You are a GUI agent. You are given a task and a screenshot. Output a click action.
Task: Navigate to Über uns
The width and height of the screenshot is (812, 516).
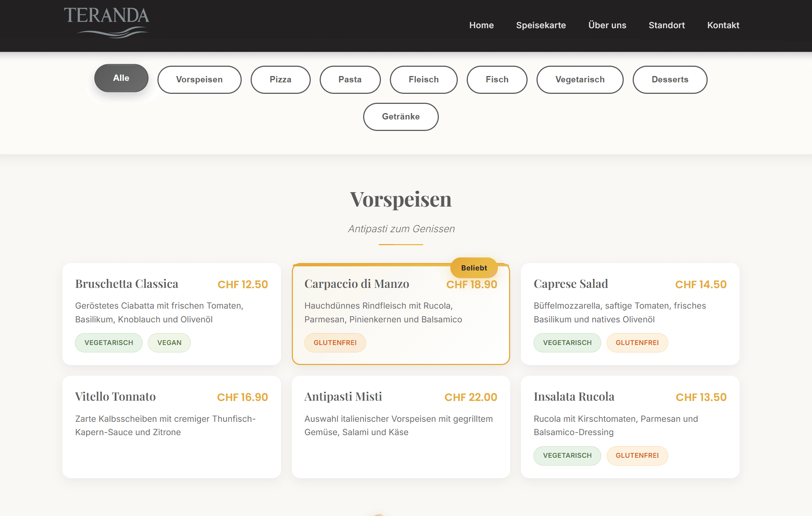pyautogui.click(x=607, y=25)
